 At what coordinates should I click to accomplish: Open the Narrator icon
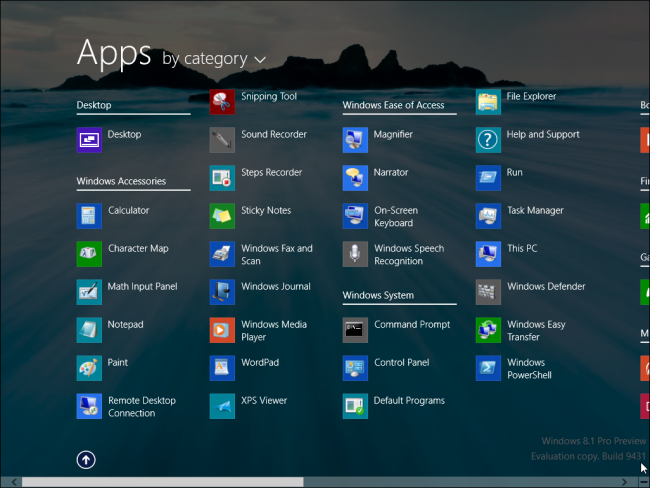point(355,178)
